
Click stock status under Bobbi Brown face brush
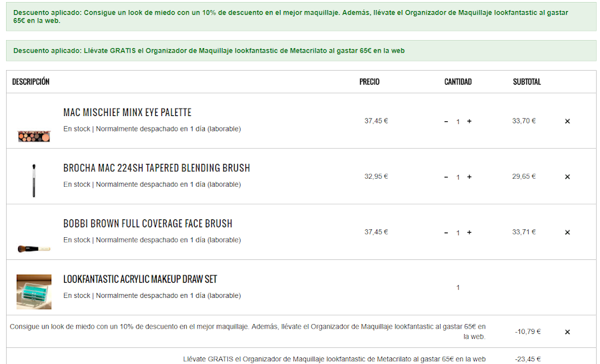[152, 240]
